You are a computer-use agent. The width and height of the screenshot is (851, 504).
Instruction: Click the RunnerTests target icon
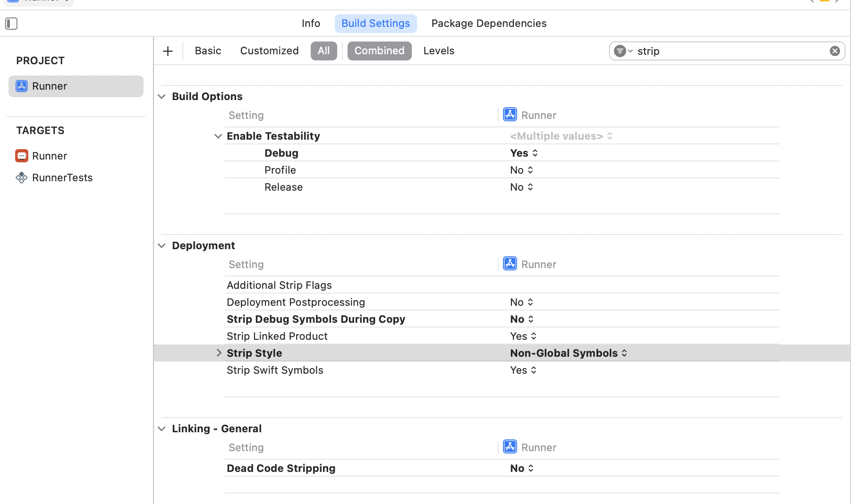(21, 177)
